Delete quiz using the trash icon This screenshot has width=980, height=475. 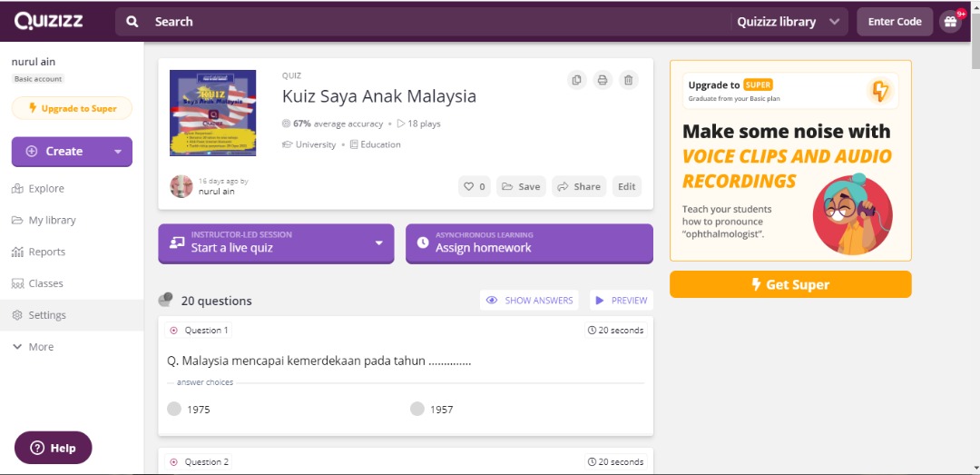[x=628, y=81]
